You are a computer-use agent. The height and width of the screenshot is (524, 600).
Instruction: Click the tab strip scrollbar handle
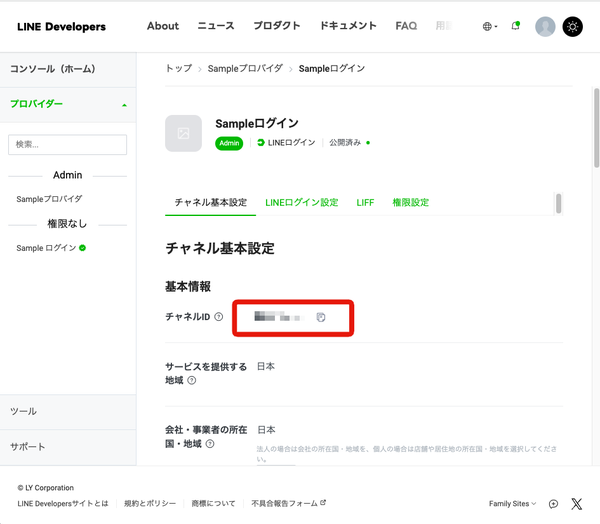[x=559, y=203]
